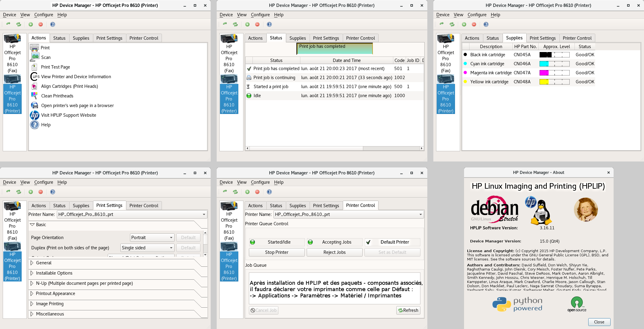Toggle the Default Printer checkmark indicator

[368, 242]
